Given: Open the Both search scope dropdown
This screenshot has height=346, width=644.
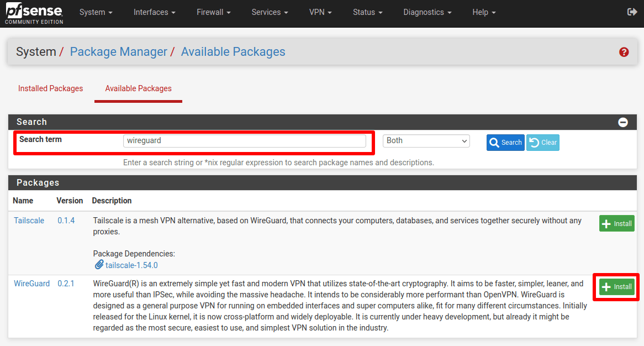Looking at the screenshot, I should click(x=426, y=141).
